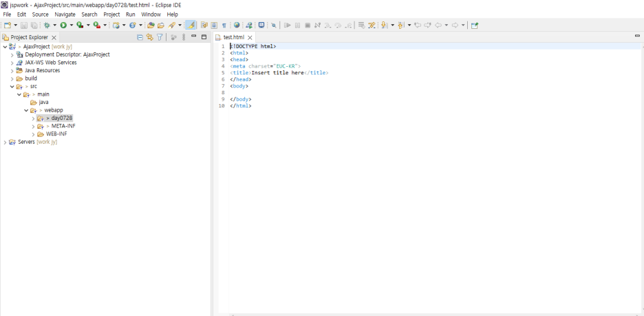Open the File menu
Screen dimensions: 644x316
(x=7, y=14)
